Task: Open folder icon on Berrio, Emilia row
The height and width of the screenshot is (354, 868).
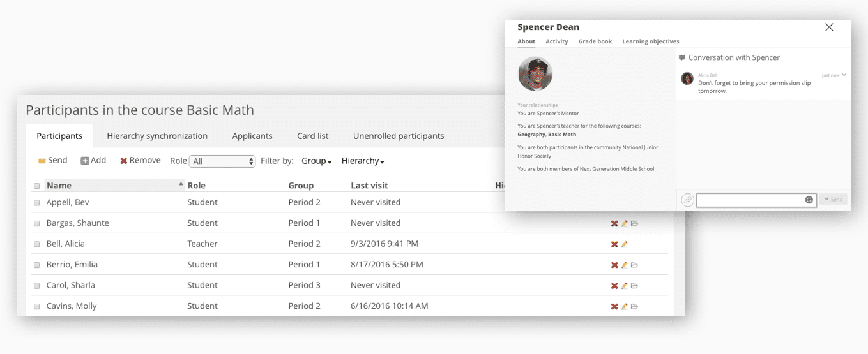Action: 634,265
